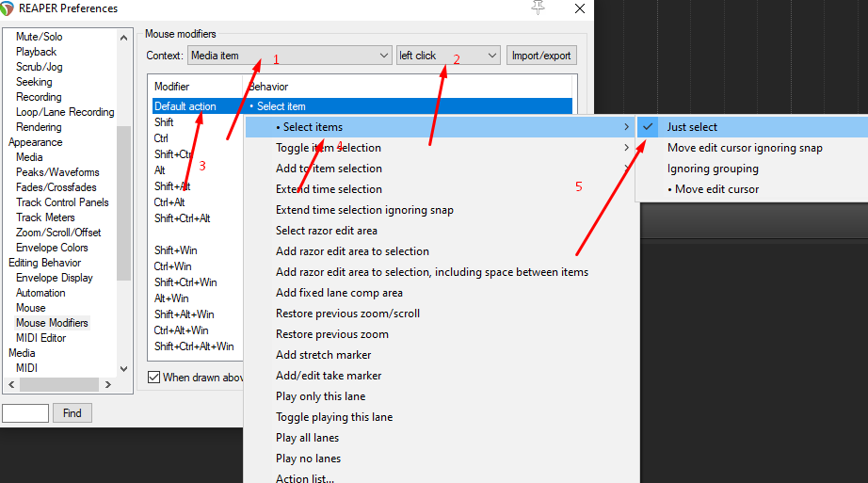Select the Ctrl+Alt+Win modifier row
The width and height of the screenshot is (868, 483).
[x=182, y=330]
